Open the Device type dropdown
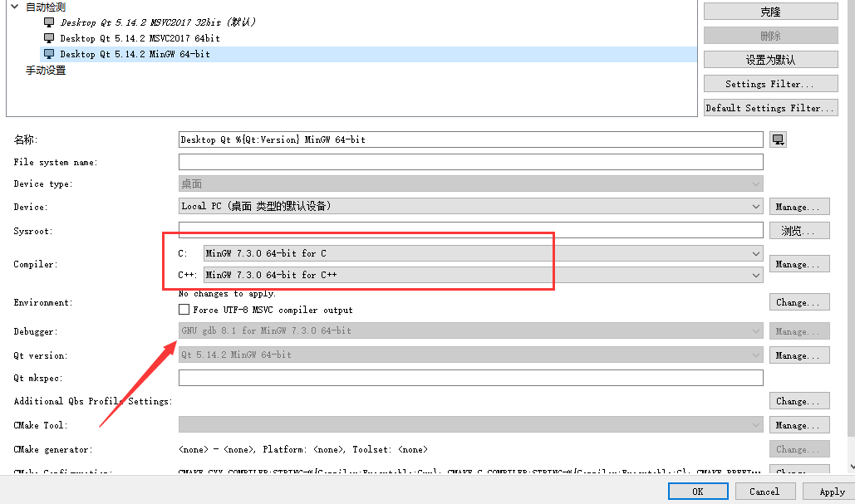The width and height of the screenshot is (855, 504). pos(470,183)
